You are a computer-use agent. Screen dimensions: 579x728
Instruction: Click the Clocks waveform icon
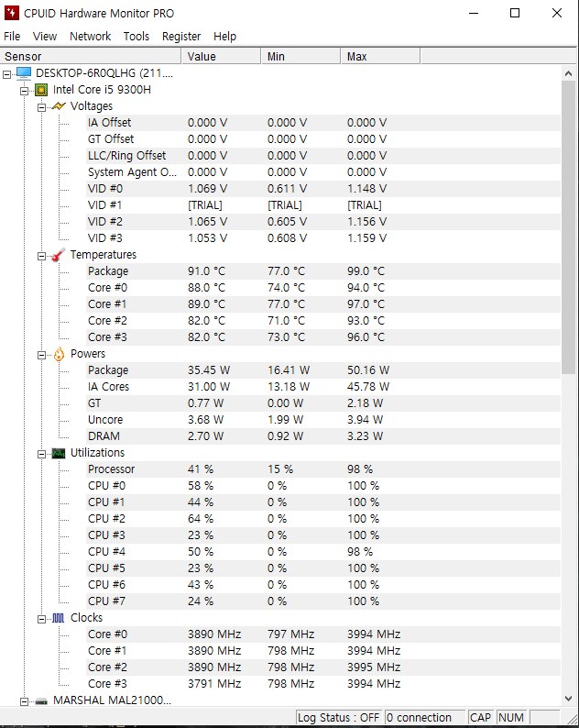click(59, 618)
